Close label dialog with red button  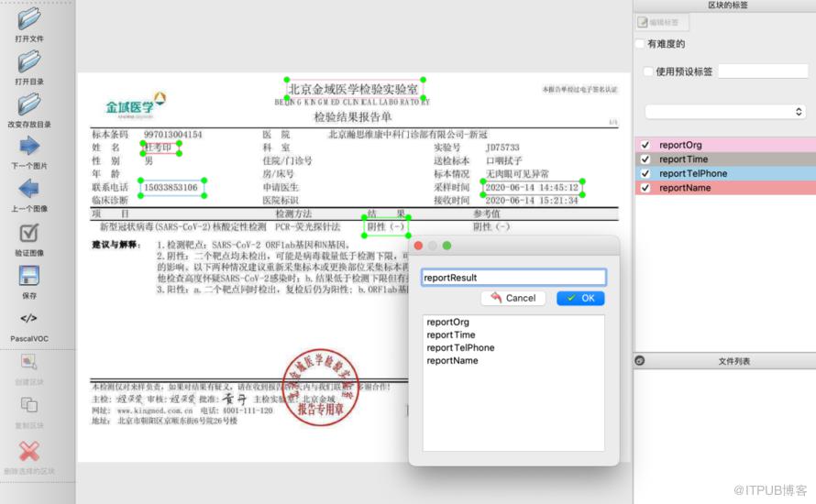[x=418, y=246]
